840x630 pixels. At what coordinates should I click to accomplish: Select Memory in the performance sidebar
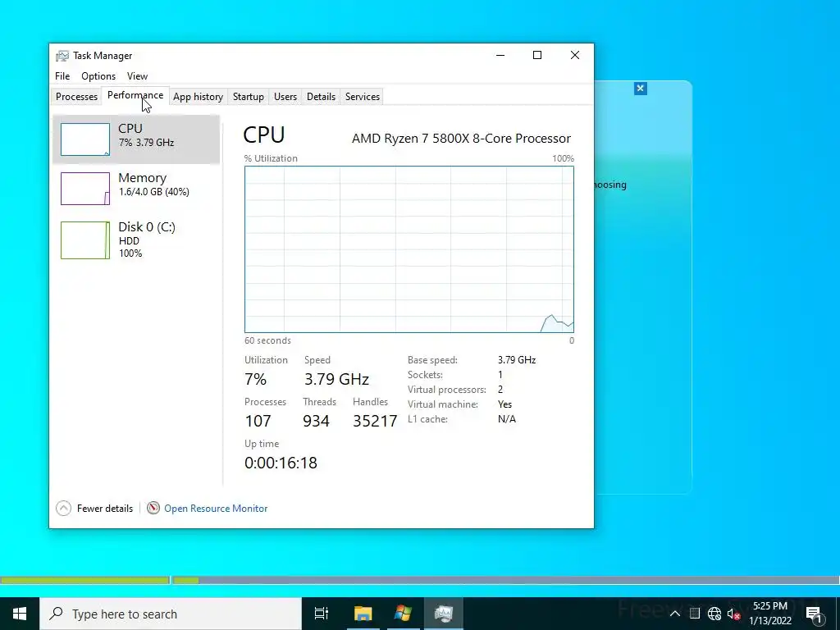coord(136,188)
